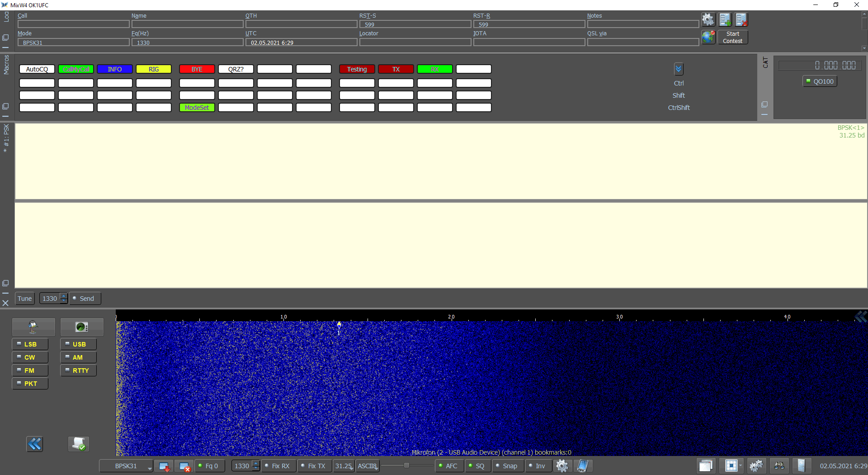Select the RTTY mode button
The image size is (868, 475).
(79, 370)
